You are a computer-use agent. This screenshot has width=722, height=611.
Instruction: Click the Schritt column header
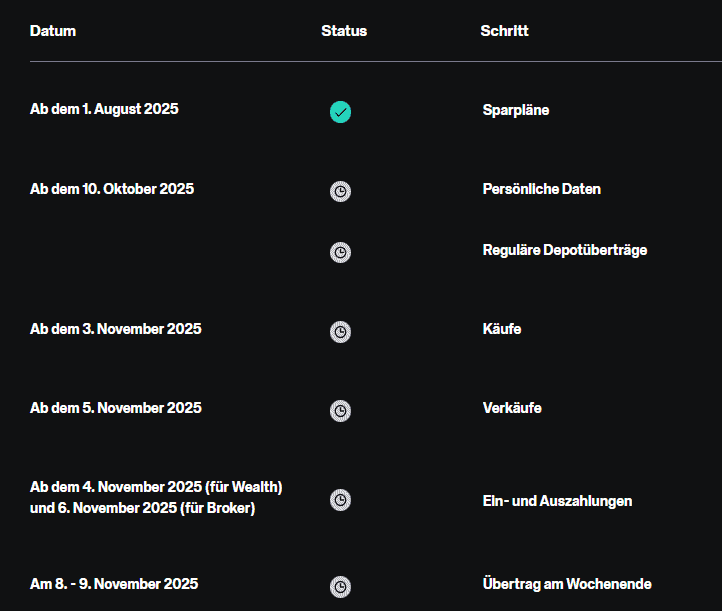point(504,31)
